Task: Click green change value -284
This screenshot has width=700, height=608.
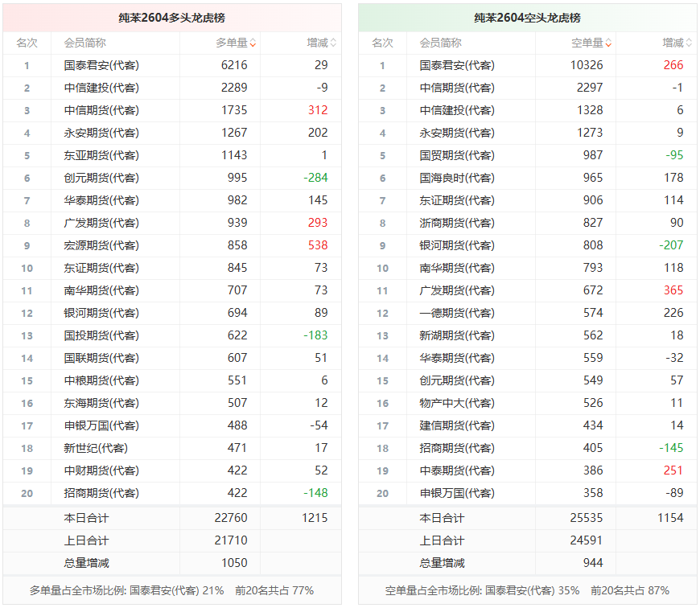Action: click(315, 178)
